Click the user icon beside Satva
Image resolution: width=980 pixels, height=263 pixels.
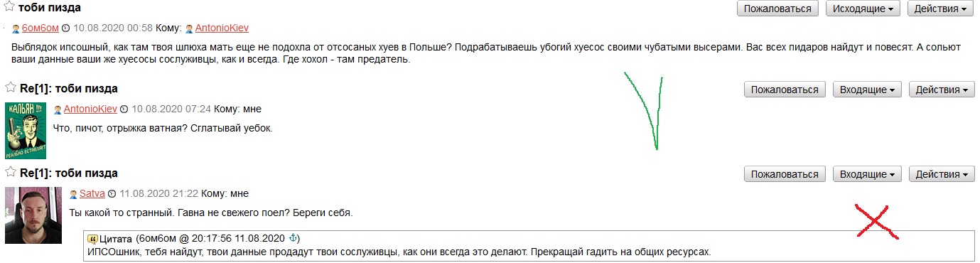73,194
